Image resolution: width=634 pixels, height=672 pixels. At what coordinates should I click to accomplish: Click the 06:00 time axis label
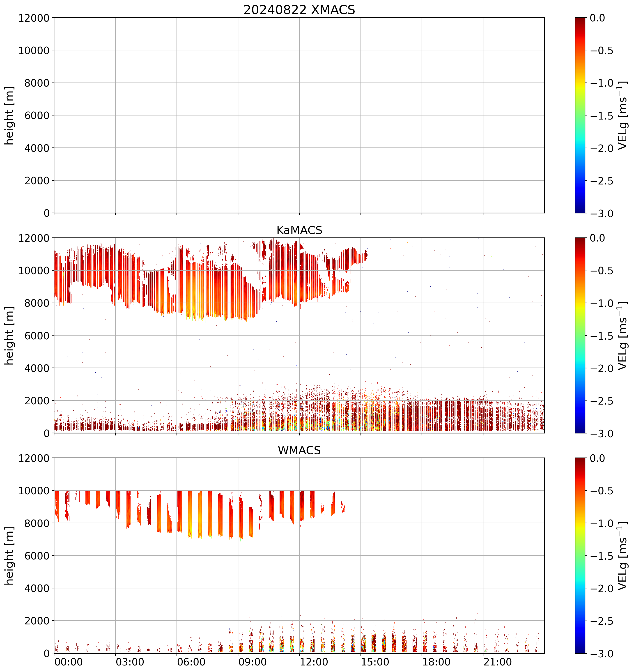[x=191, y=662]
